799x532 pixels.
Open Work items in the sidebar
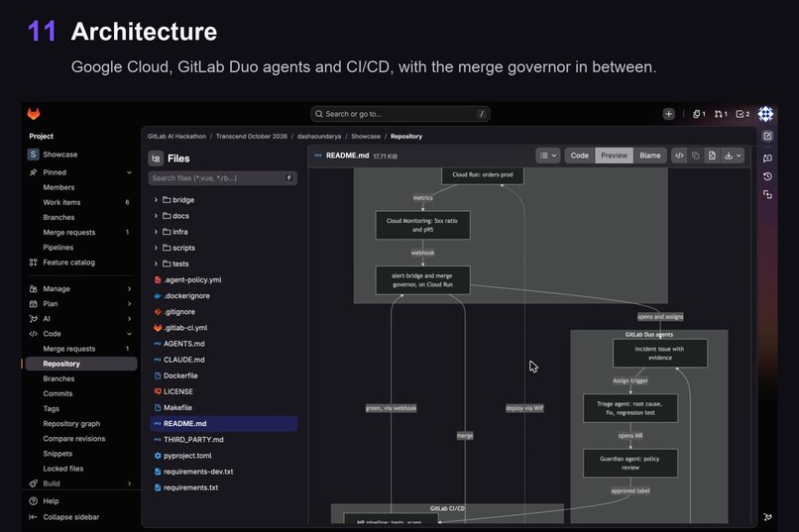(x=61, y=203)
